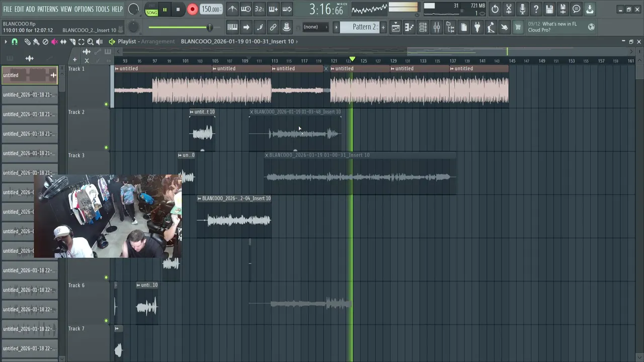
Task: Click the plus button beside Pattern 2
Action: (x=383, y=27)
